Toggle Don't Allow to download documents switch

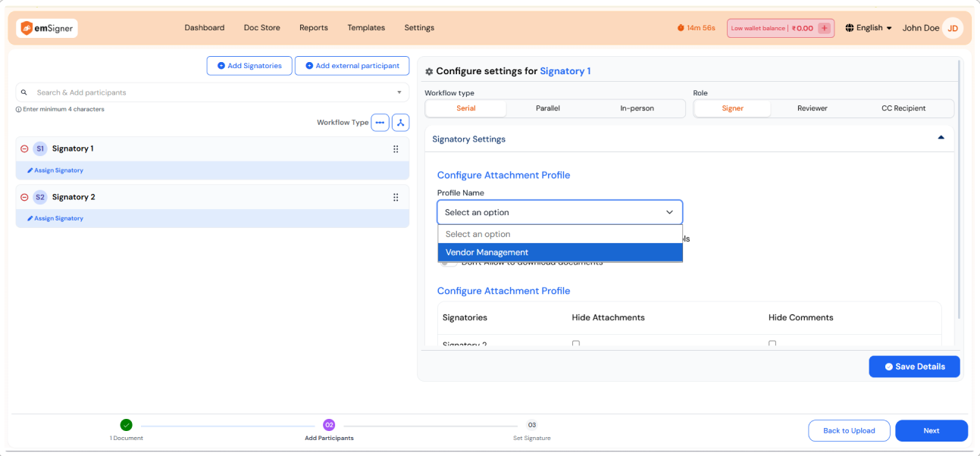(449, 263)
